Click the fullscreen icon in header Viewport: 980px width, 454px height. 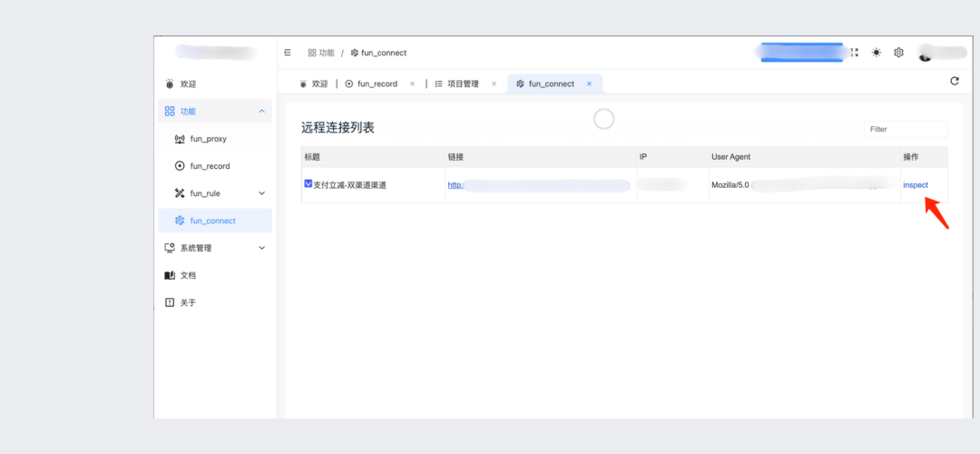pos(854,53)
